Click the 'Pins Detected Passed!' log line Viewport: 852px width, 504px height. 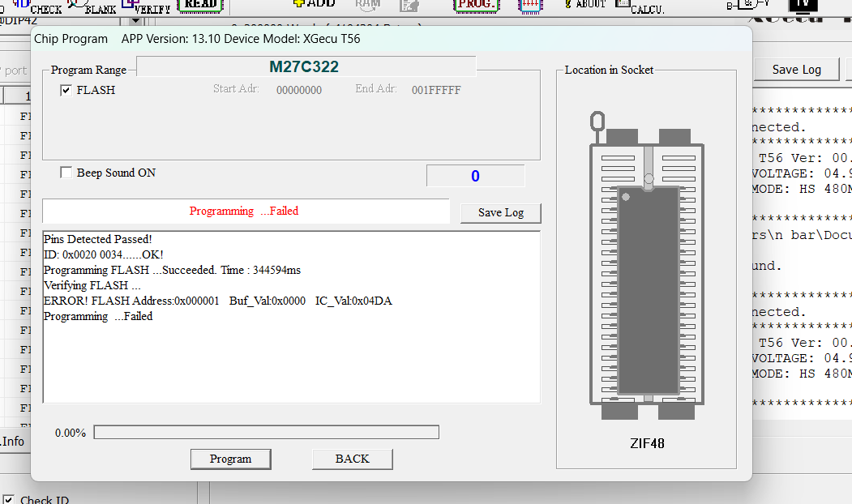pyautogui.click(x=98, y=239)
